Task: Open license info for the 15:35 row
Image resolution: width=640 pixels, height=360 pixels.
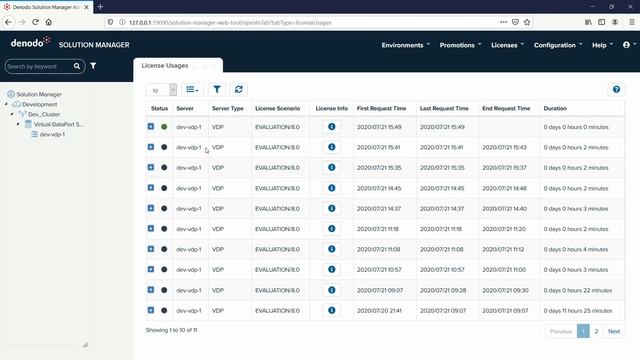Action: click(x=331, y=168)
